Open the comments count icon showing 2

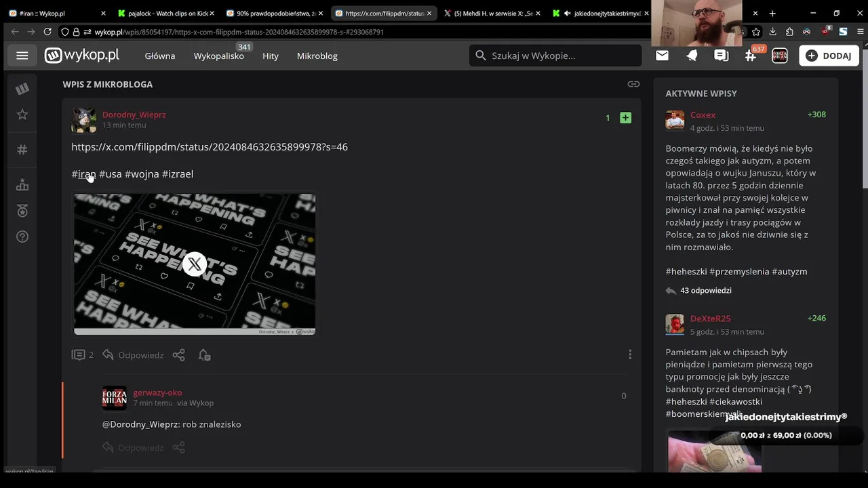click(x=83, y=354)
